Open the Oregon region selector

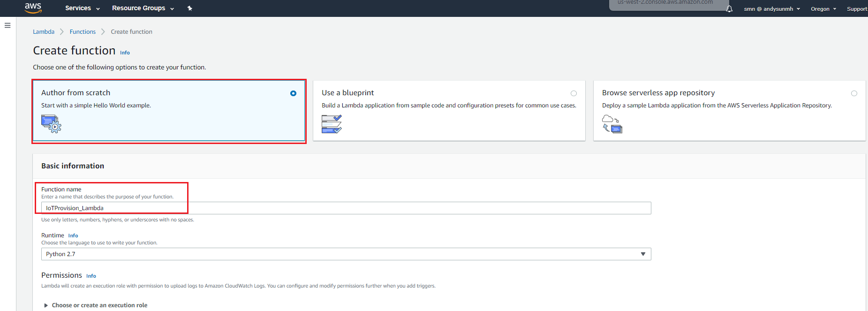tap(823, 9)
